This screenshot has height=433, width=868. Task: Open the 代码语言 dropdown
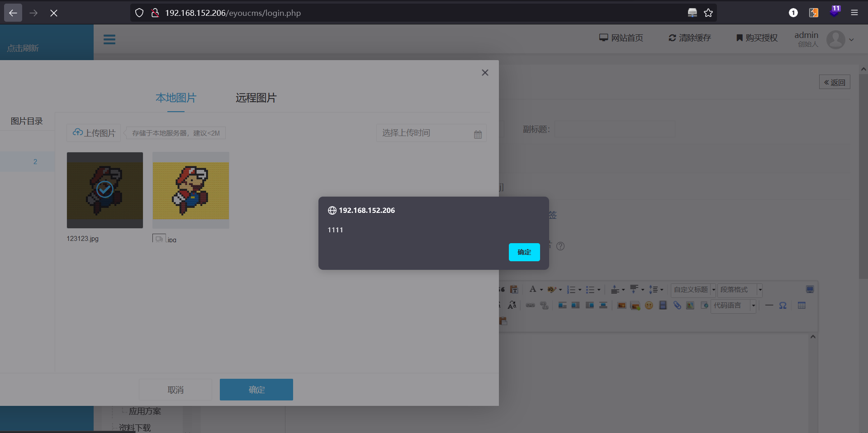pos(734,306)
